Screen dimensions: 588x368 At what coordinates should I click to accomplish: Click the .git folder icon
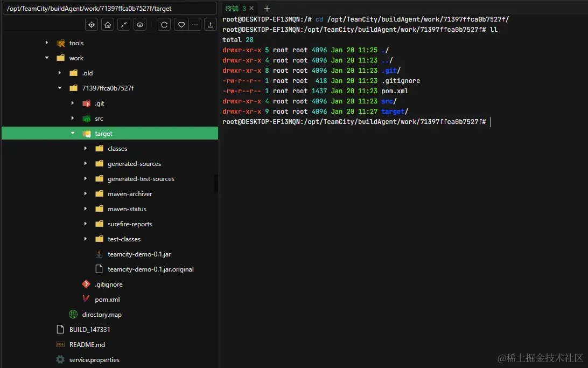(86, 103)
